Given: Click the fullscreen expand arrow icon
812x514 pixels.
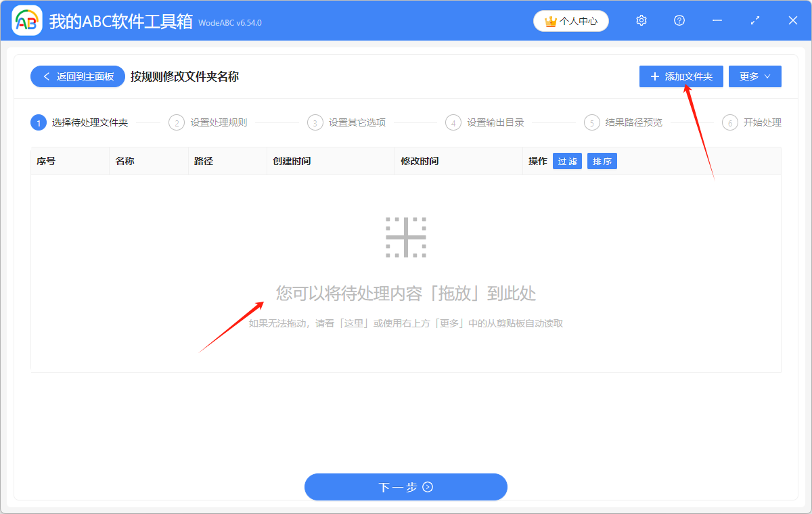Looking at the screenshot, I should pos(754,20).
